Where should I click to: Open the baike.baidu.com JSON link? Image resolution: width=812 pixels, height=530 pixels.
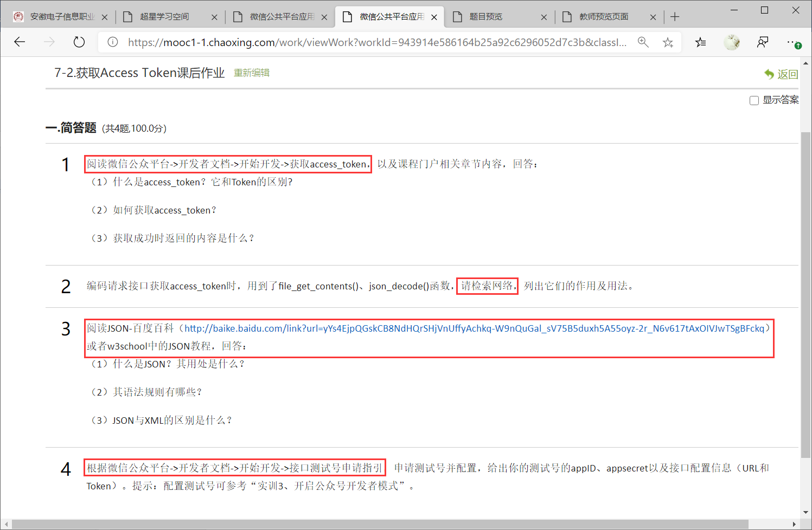point(474,328)
